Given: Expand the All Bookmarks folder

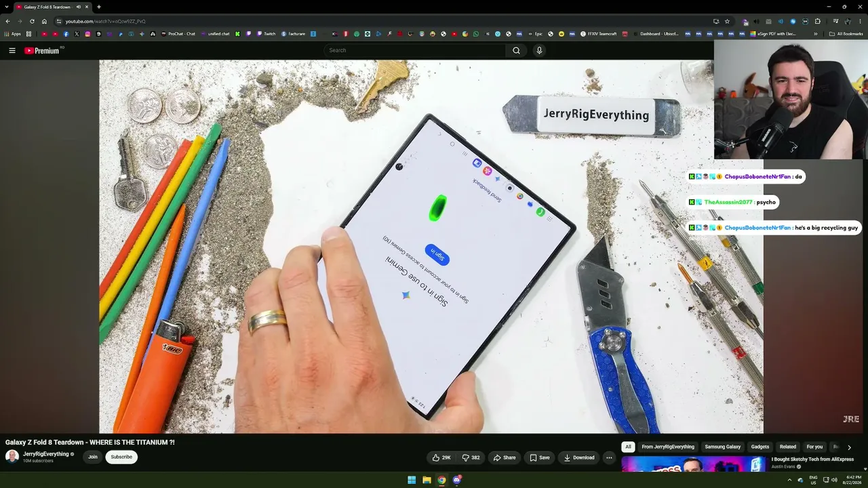Looking at the screenshot, I should click(846, 34).
